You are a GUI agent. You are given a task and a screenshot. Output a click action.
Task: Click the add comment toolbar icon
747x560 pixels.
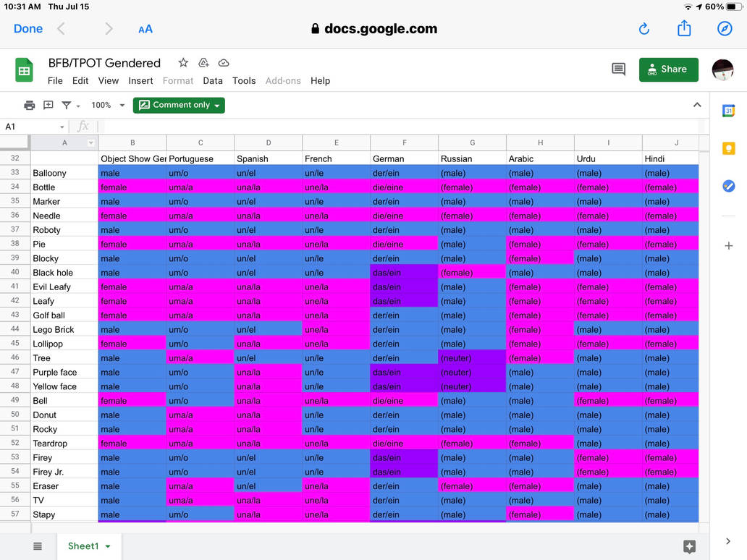click(48, 105)
